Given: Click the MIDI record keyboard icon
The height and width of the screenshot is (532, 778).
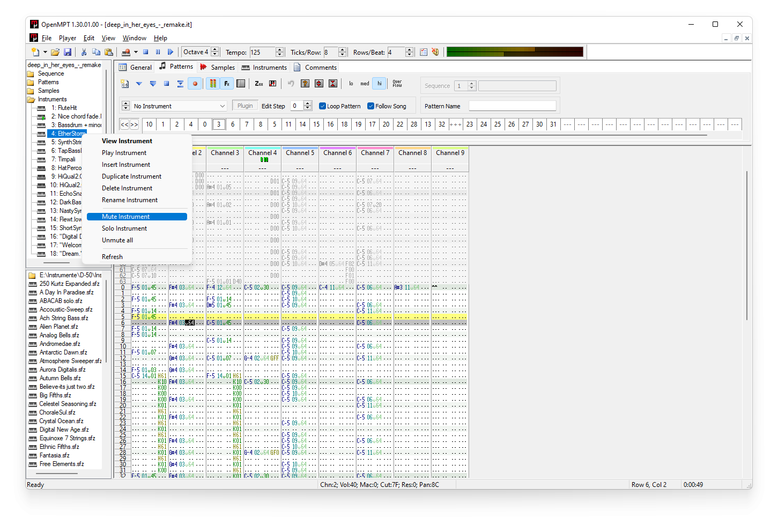Looking at the screenshot, I should tap(126, 52).
